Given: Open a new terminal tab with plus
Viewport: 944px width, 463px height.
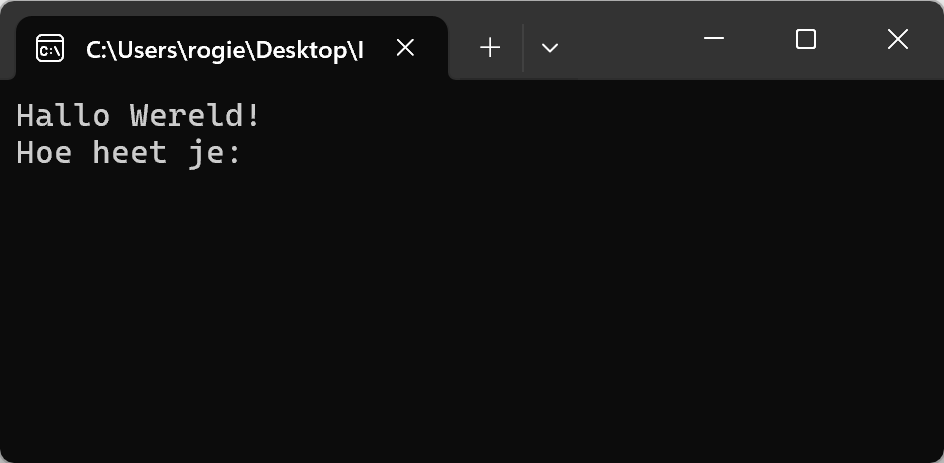Looking at the screenshot, I should point(490,48).
